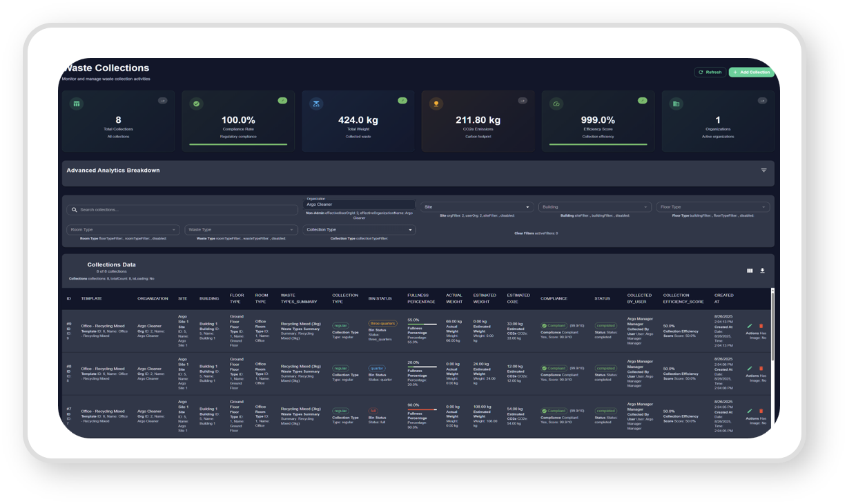The width and height of the screenshot is (847, 504).
Task: Click the Organizations building icon
Action: pos(676,104)
